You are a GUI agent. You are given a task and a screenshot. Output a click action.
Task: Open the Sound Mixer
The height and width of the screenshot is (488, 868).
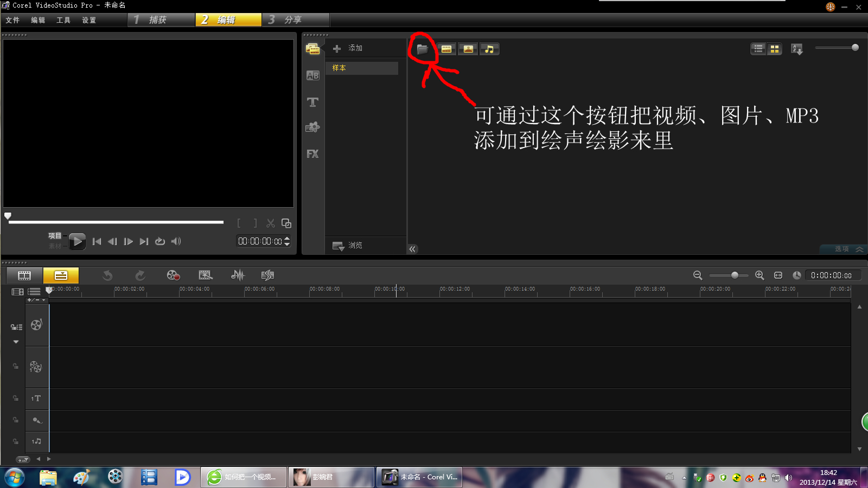pyautogui.click(x=238, y=275)
